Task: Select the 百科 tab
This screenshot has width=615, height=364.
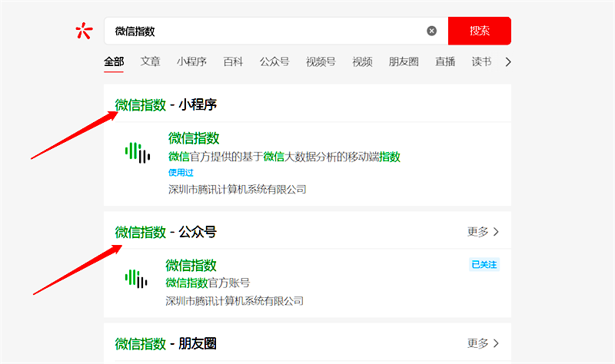Action: coord(233,61)
